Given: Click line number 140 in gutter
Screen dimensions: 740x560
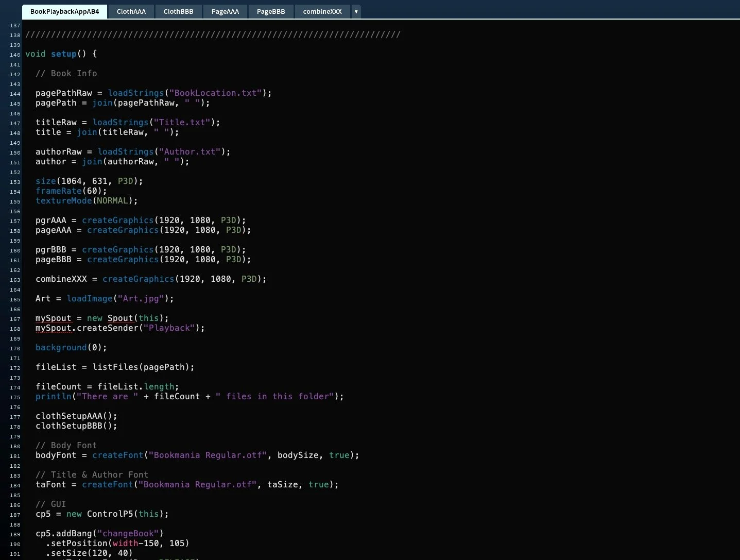Looking at the screenshot, I should [x=15, y=55].
